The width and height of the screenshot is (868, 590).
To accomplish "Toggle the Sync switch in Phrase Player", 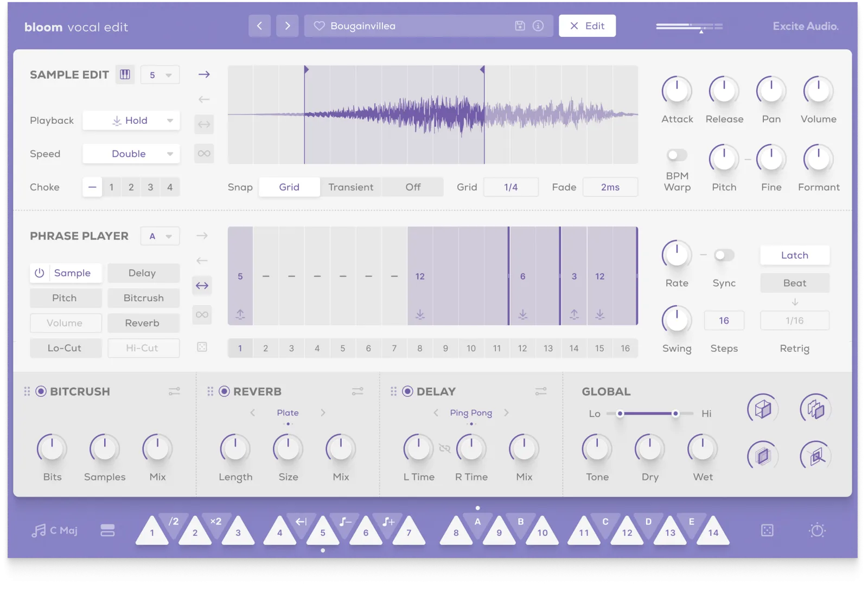I will click(724, 255).
